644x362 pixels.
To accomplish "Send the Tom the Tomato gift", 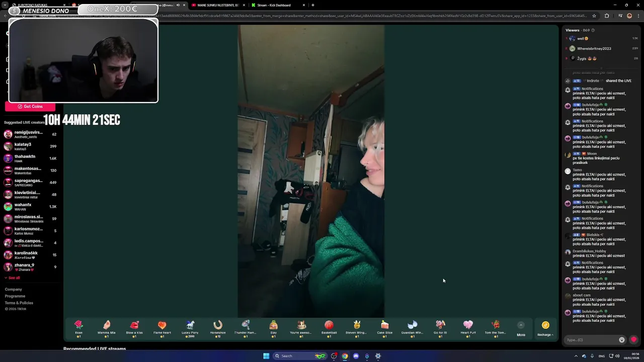I will point(496,329).
